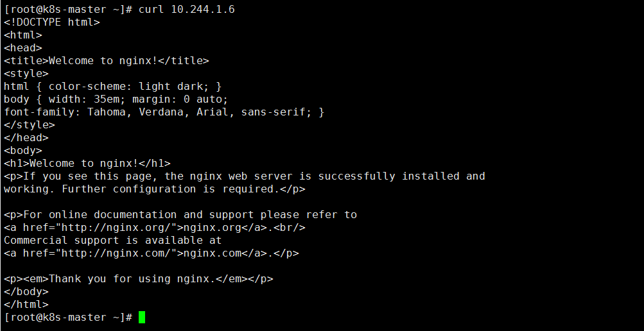Click the <h1> heading line
Image resolution: width=644 pixels, height=331 pixels.
[87, 163]
